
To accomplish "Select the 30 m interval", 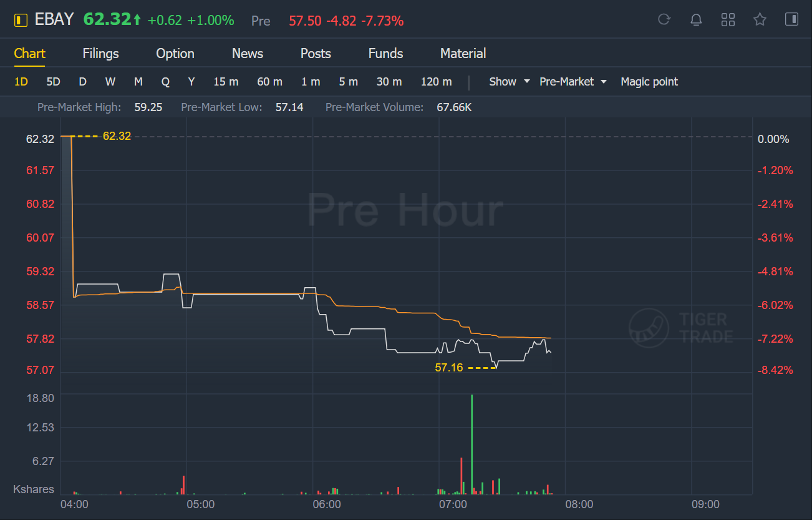I will tap(389, 82).
